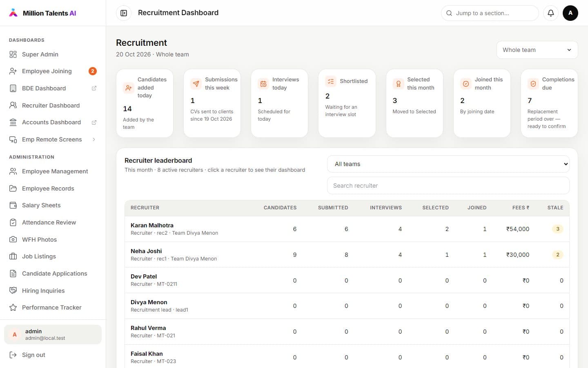Click the FEES ₹ column header
Viewport: 588px width, 368px height.
click(521, 208)
